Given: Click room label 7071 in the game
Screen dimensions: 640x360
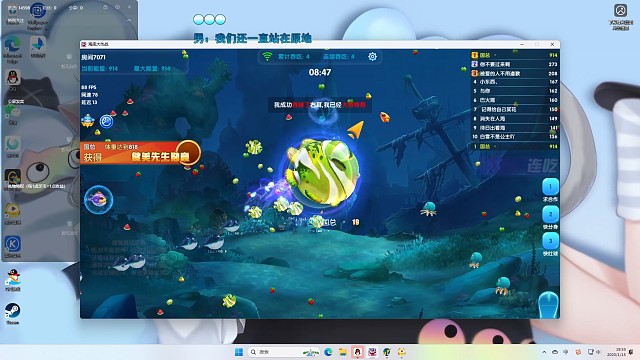Looking at the screenshot, I should pos(93,57).
